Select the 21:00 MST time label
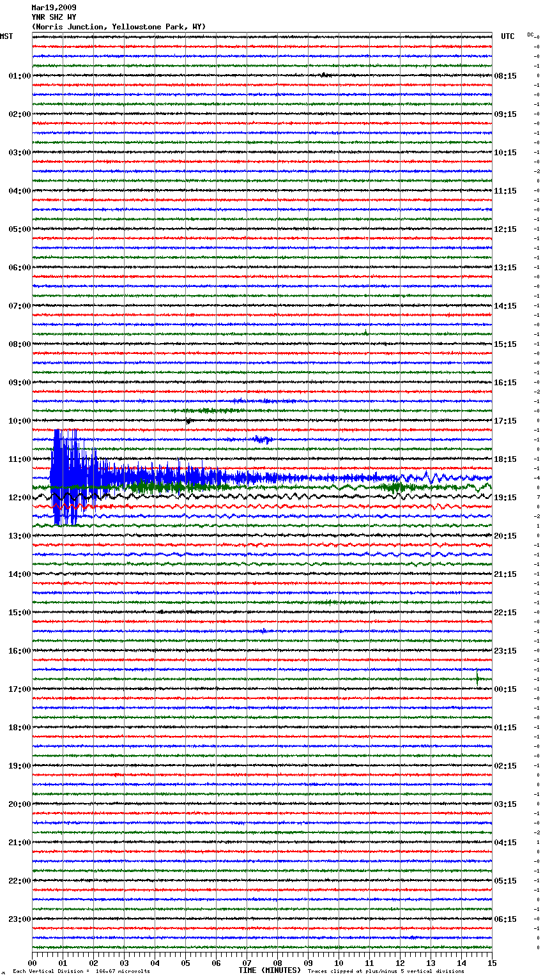The width and height of the screenshot is (543, 980). [x=20, y=843]
